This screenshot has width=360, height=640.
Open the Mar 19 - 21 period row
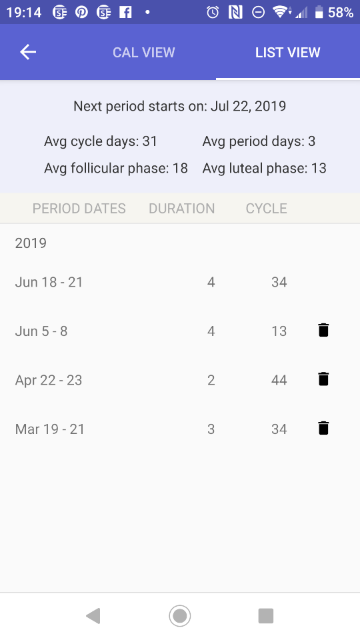pyautogui.click(x=180, y=429)
